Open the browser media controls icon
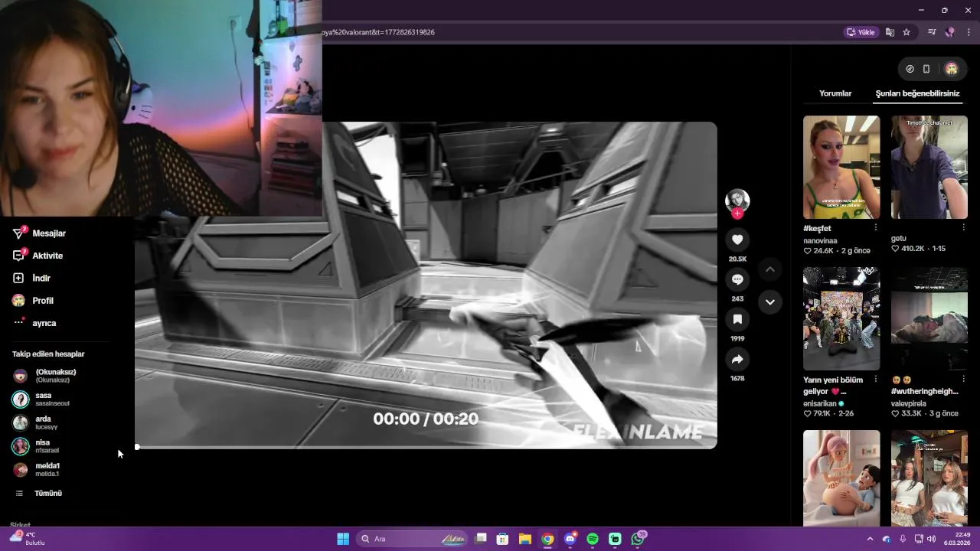980x551 pixels. 932,32
